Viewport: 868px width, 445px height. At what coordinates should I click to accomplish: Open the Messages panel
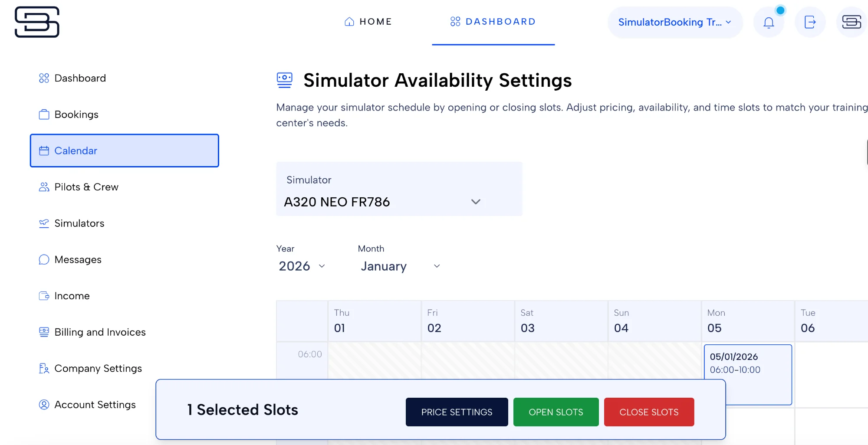coord(78,259)
